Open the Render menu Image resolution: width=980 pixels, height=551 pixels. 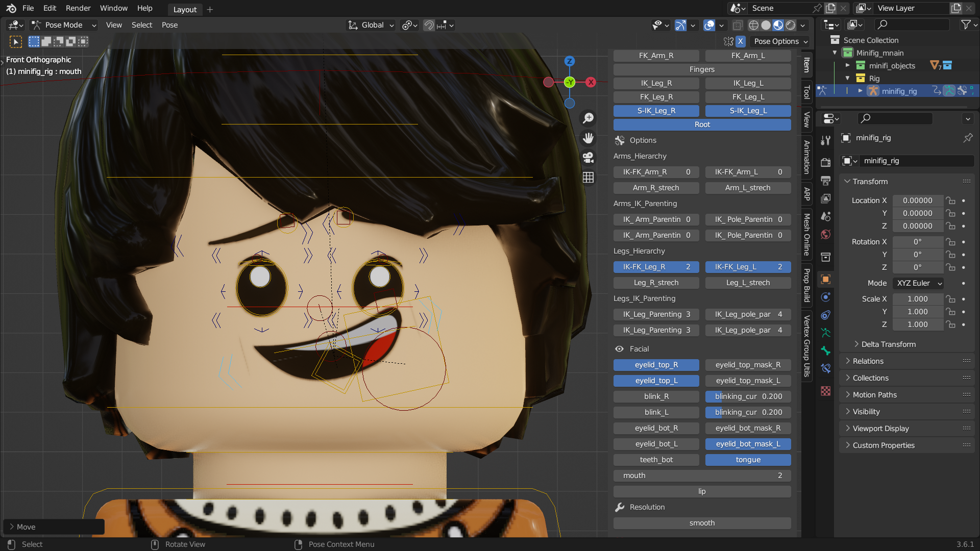coord(78,8)
